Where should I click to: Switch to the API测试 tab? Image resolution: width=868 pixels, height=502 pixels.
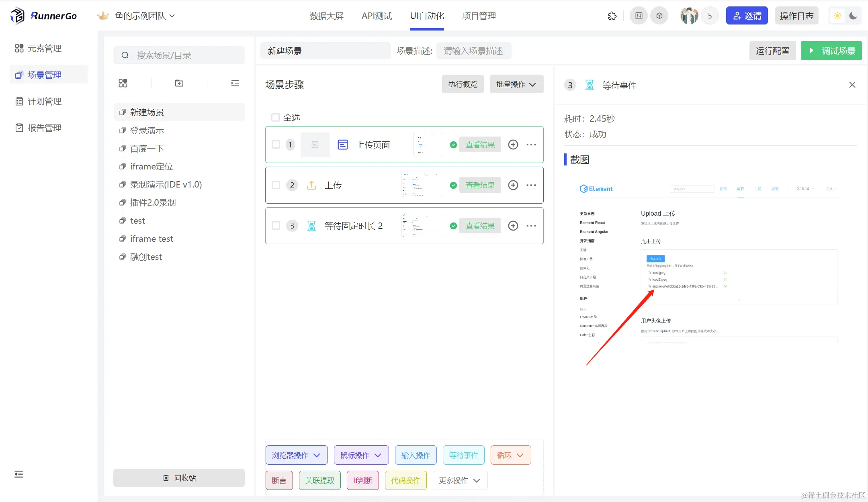(377, 16)
